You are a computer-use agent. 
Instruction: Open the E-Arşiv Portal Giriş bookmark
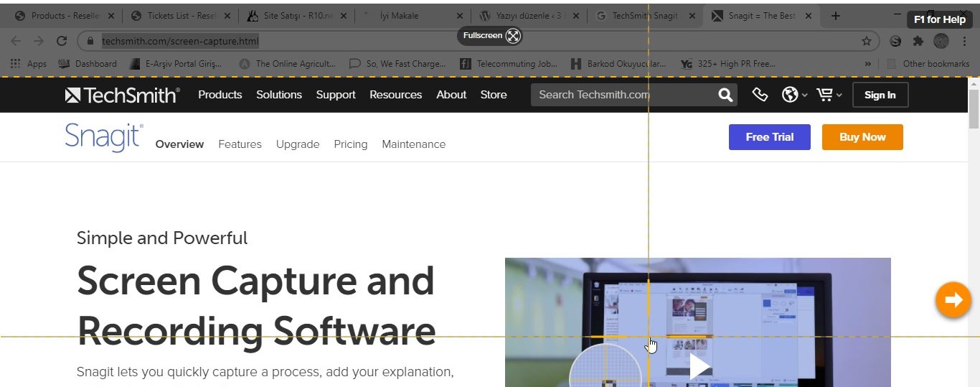point(176,64)
